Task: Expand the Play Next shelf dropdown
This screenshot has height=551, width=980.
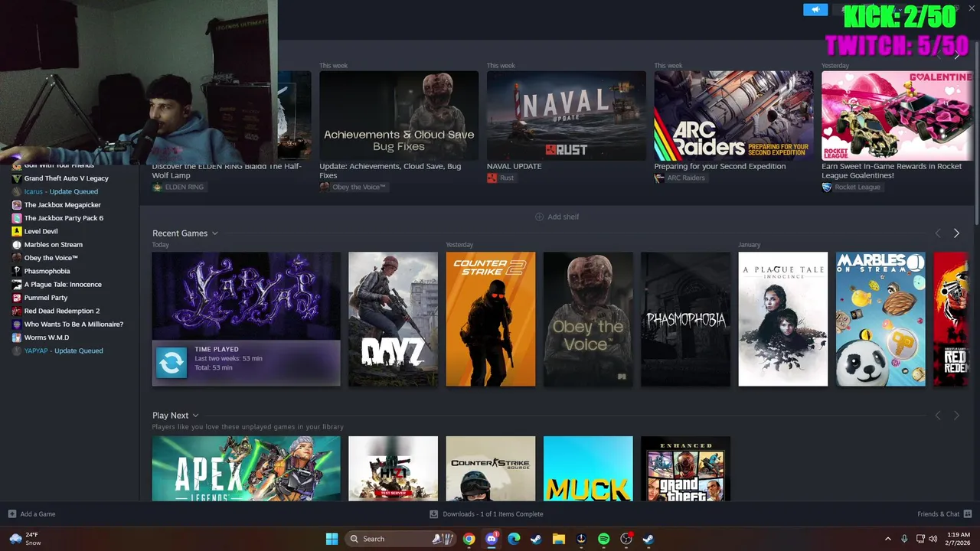Action: coord(196,416)
